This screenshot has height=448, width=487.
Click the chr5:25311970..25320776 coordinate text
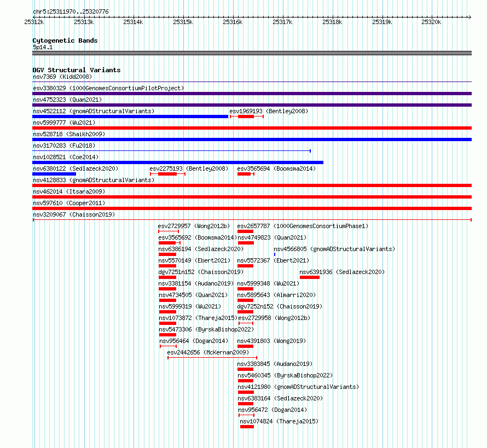[x=71, y=12]
